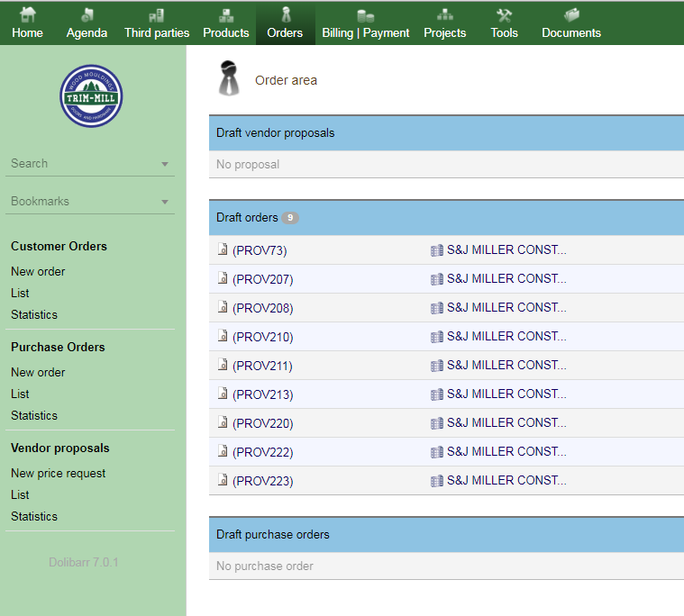Open the Products menu

(226, 33)
